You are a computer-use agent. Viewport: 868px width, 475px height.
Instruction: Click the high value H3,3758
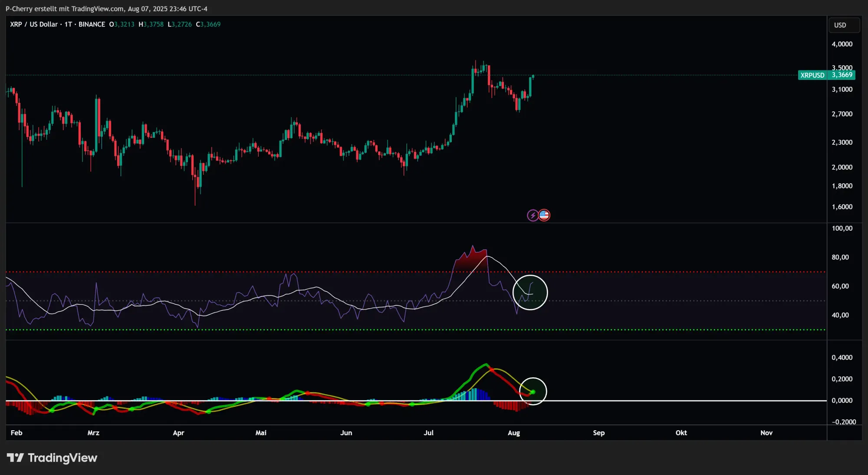pos(151,24)
